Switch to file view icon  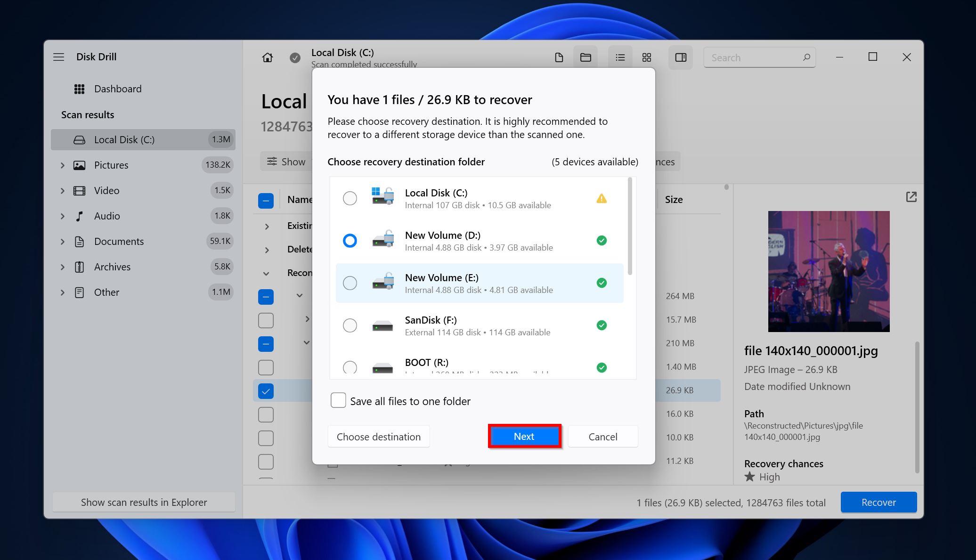tap(559, 57)
